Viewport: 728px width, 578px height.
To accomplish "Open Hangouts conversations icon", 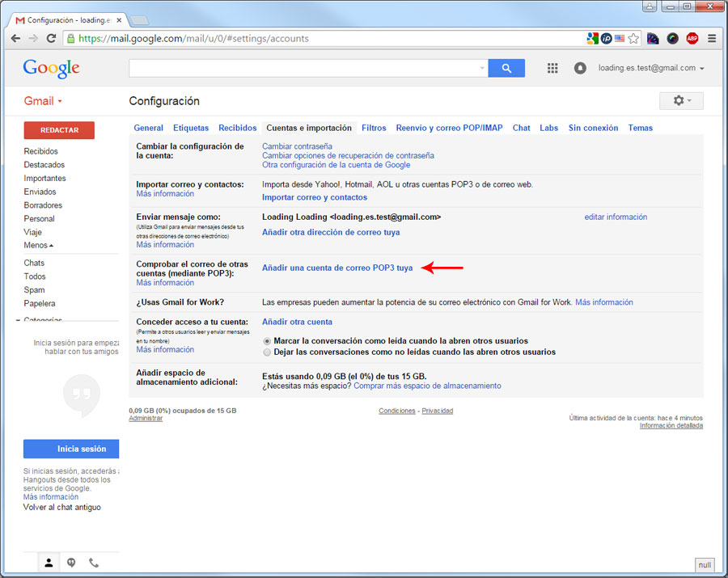I will tap(71, 563).
